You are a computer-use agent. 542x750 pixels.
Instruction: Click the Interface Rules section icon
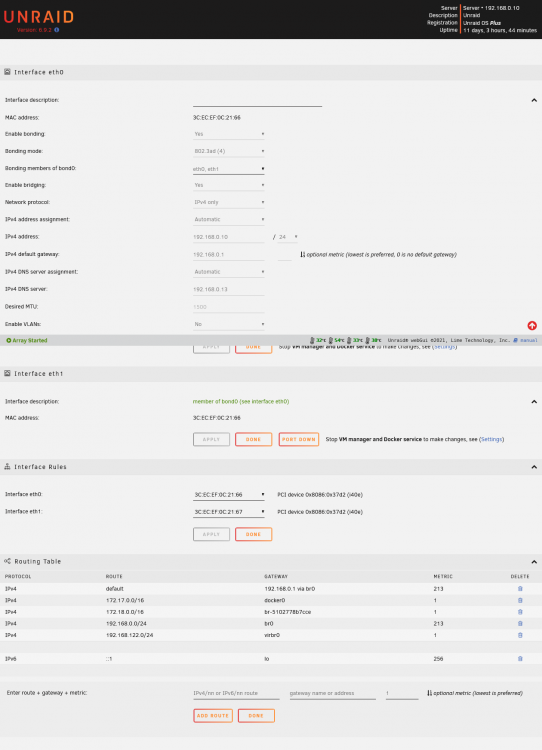click(x=7, y=466)
